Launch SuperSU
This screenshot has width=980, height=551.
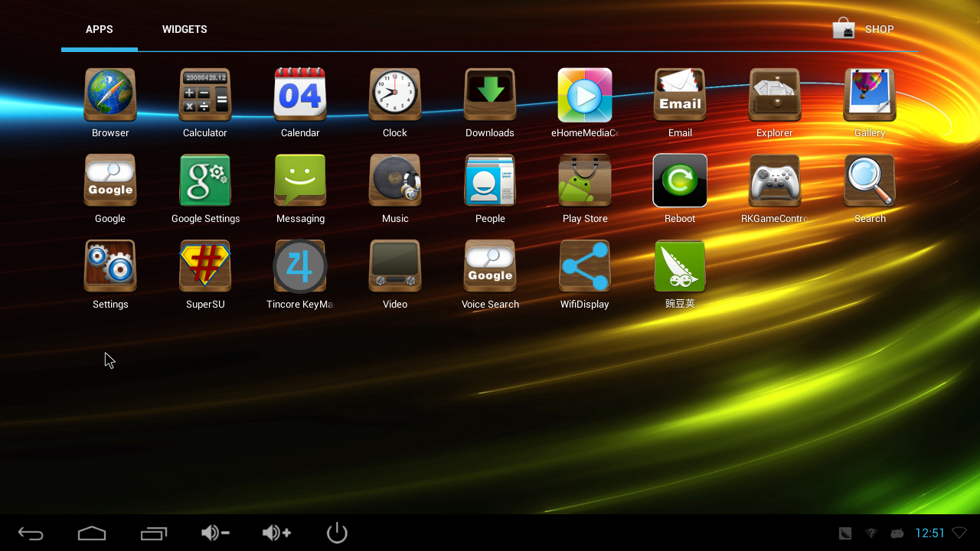pyautogui.click(x=205, y=266)
